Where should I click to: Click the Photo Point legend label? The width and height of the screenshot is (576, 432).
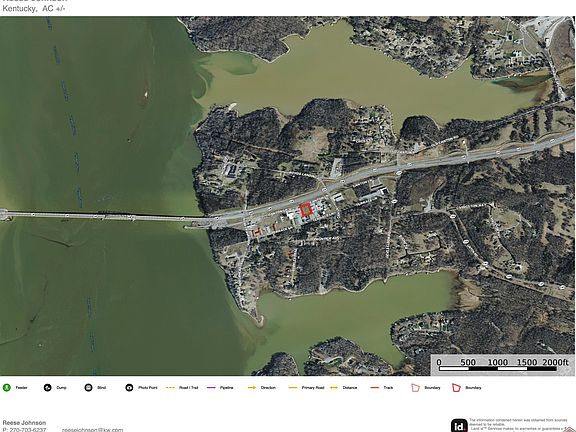point(148,388)
